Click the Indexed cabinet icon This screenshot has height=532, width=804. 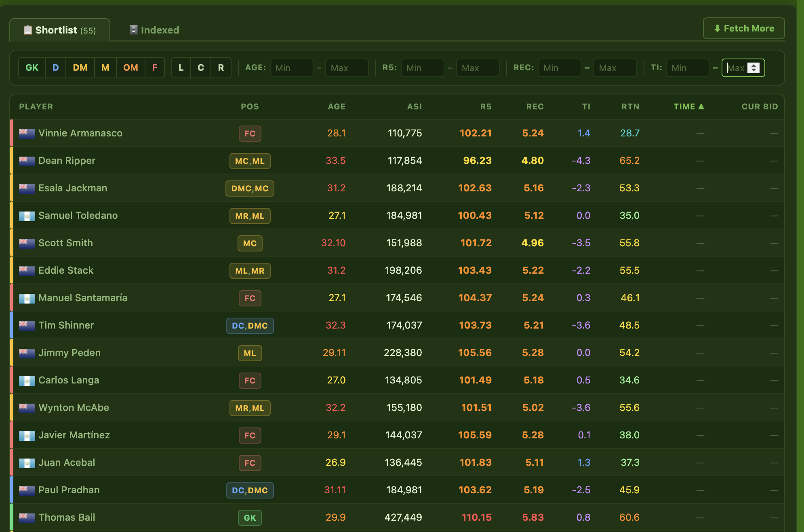point(133,30)
